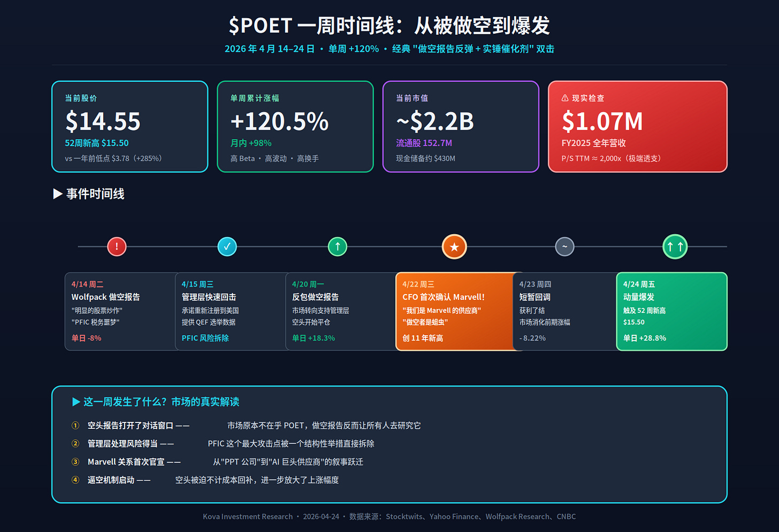Select the cyan checkmark timeline marker
Image resolution: width=779 pixels, height=532 pixels.
[227, 246]
